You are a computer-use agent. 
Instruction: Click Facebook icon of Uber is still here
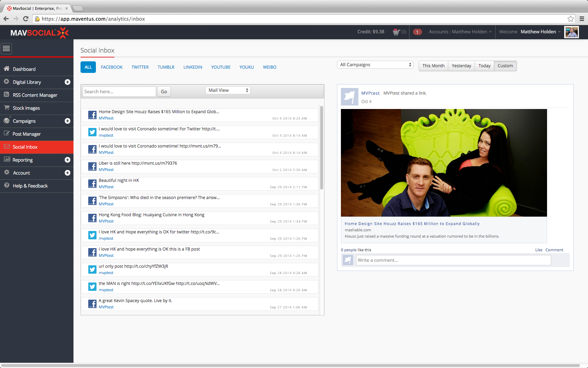[x=92, y=166]
